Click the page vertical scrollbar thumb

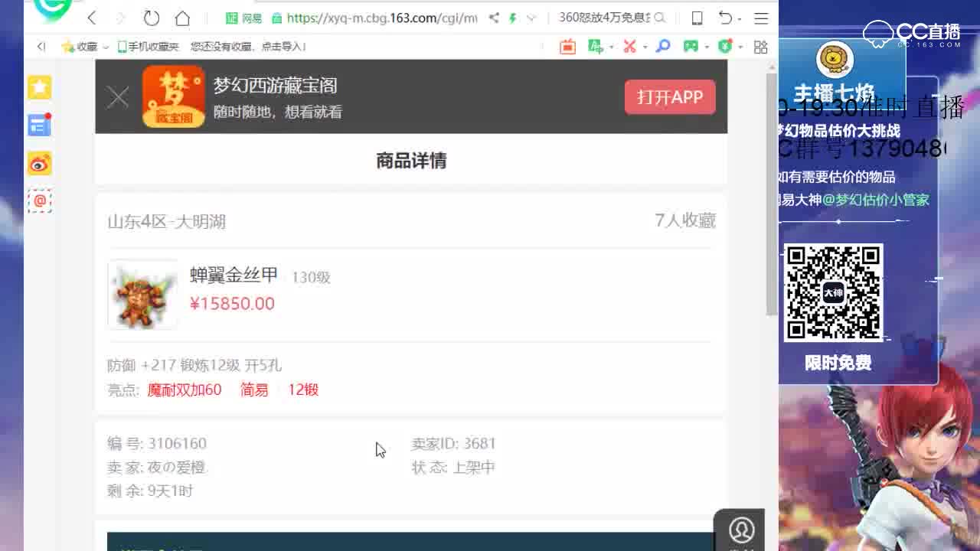click(772, 194)
